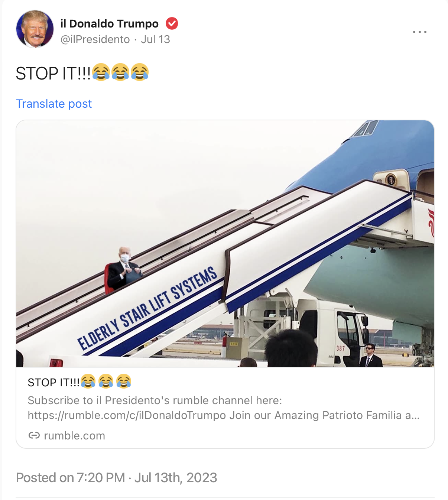Click the "ELDERLY STAIR LIFT SYSTEMS" lettering on image

pos(147,308)
